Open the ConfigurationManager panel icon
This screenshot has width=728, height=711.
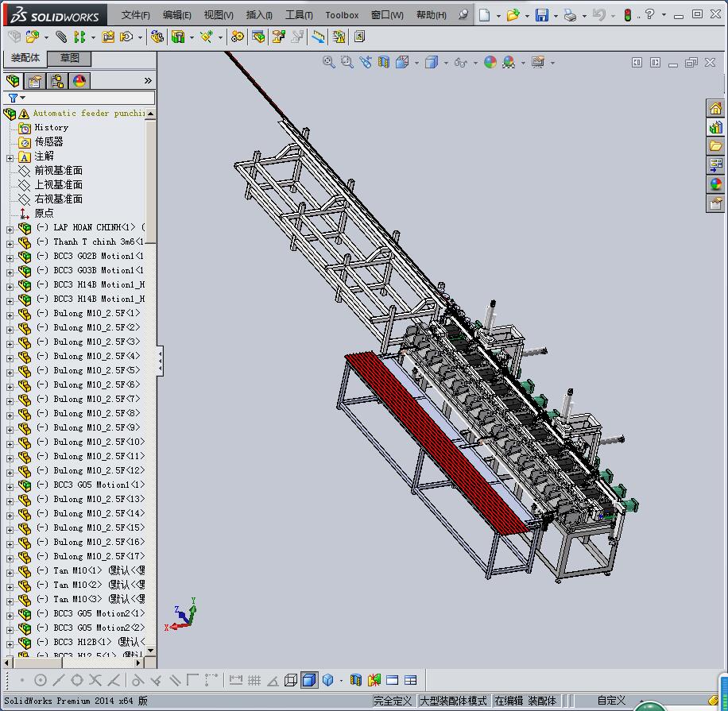point(57,81)
